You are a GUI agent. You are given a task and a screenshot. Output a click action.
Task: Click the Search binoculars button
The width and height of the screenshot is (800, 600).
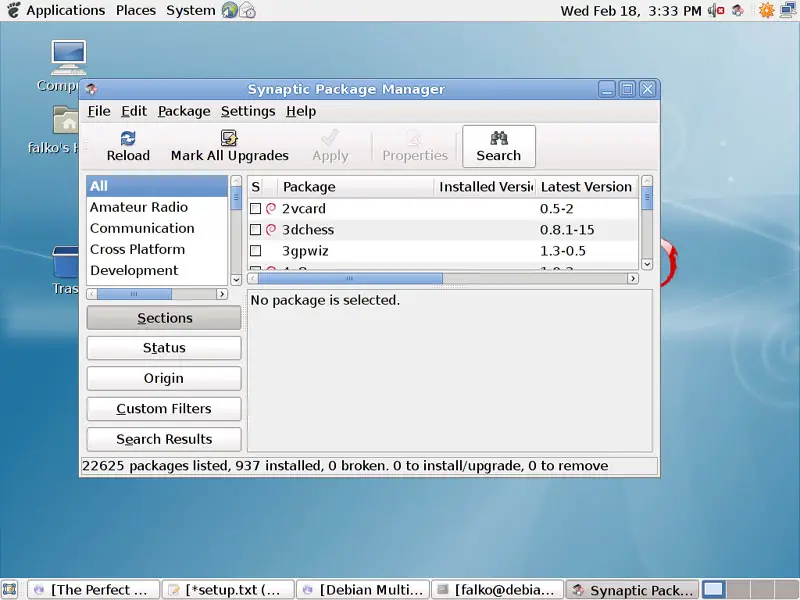coord(498,146)
